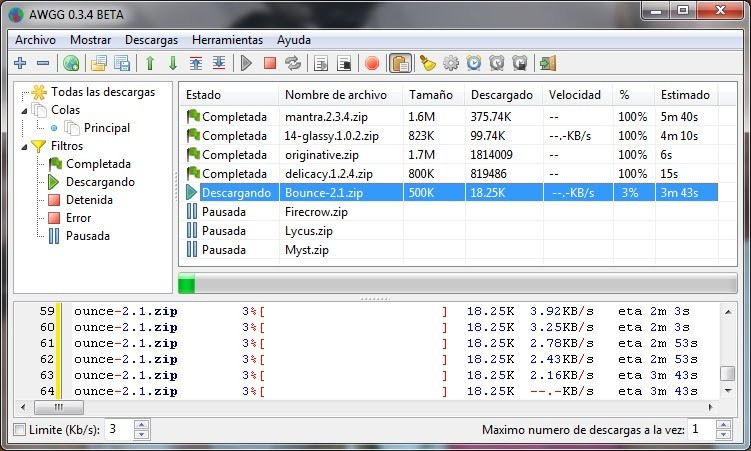Viewport: 751px width, 451px height.
Task: Sort by the Tamaño column header
Action: [x=434, y=95]
